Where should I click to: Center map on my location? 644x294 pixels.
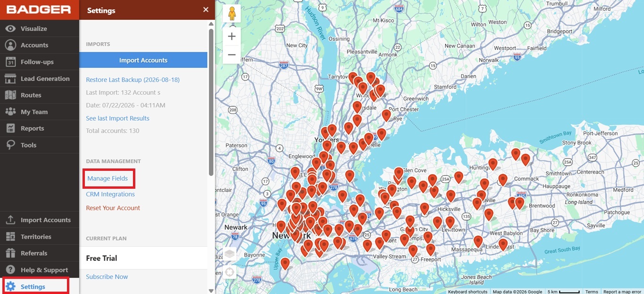pyautogui.click(x=229, y=272)
